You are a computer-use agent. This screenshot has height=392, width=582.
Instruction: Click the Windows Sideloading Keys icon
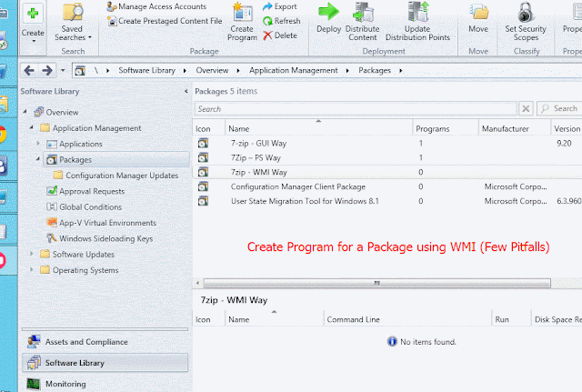pos(52,238)
